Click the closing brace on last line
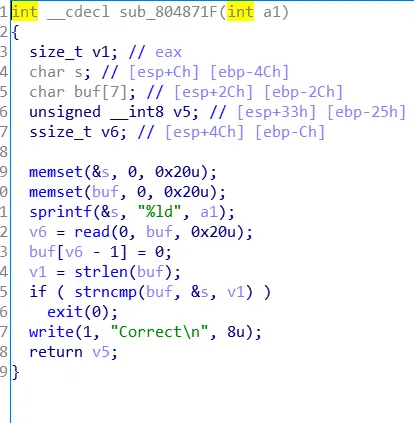Image resolution: width=414 pixels, height=423 pixels. tap(16, 372)
